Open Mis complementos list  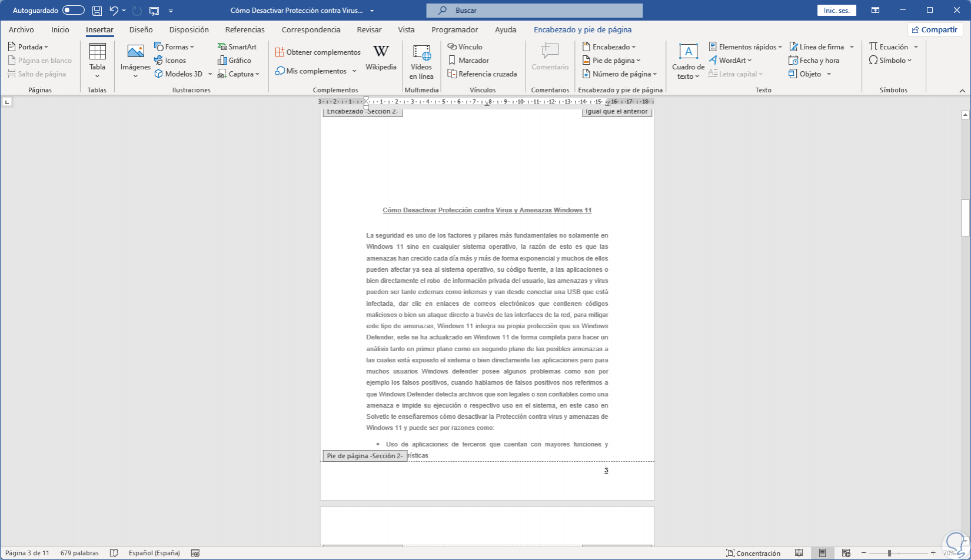point(316,71)
